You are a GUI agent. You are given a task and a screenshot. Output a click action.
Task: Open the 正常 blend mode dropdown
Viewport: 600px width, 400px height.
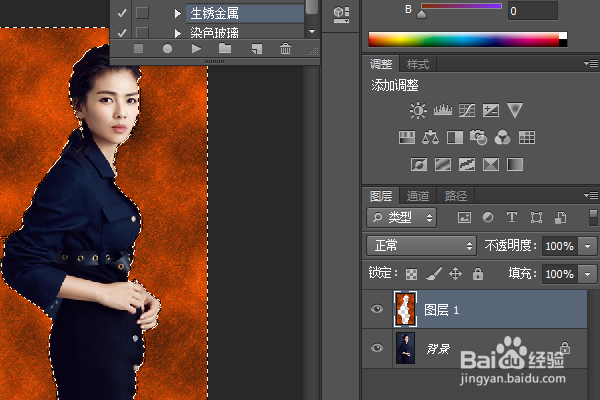click(x=421, y=246)
